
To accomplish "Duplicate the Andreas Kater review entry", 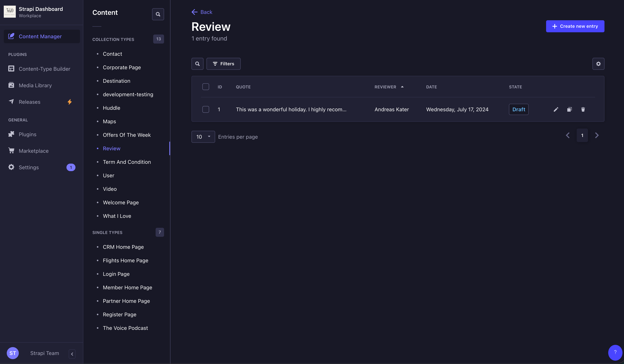I will 569,109.
